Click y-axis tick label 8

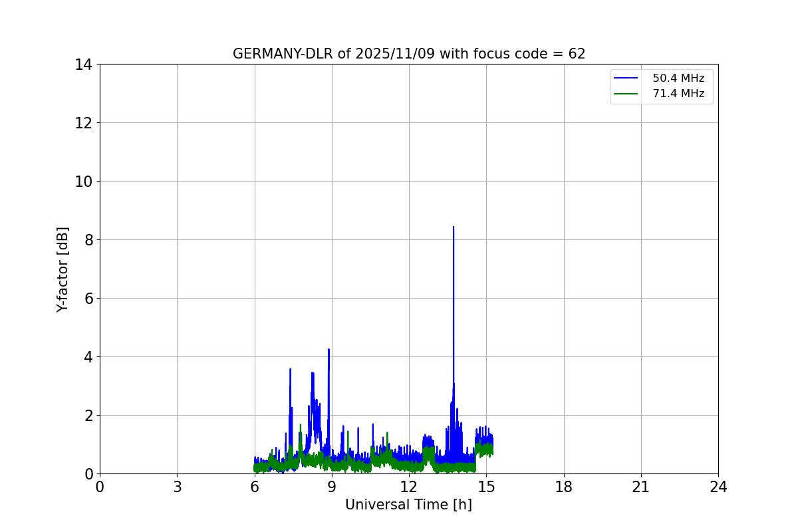[x=88, y=240]
